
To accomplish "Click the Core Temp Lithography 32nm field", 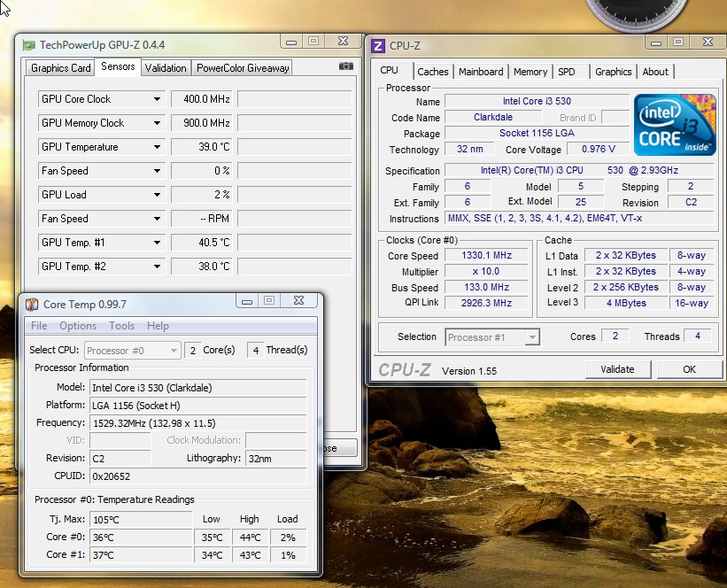I will (x=276, y=459).
